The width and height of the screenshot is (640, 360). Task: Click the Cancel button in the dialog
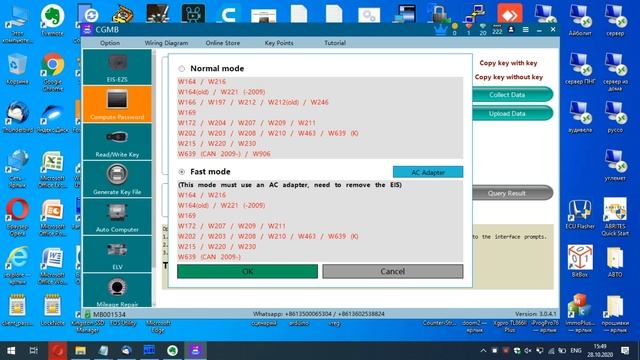393,271
